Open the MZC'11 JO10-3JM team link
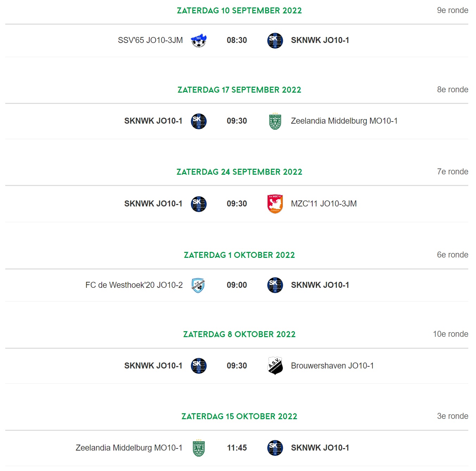 coord(324,204)
